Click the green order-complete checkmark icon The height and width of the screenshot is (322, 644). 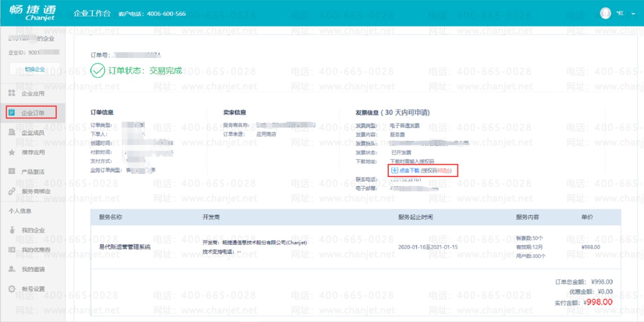(x=97, y=71)
